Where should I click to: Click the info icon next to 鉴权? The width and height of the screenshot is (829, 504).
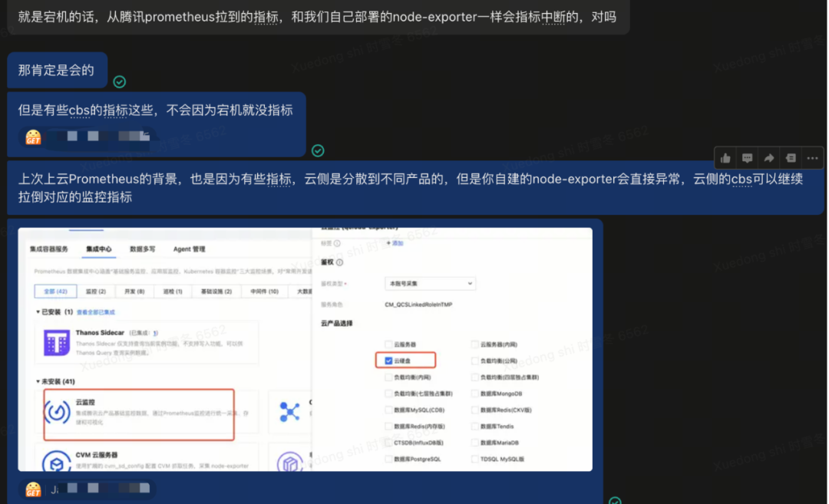339,262
